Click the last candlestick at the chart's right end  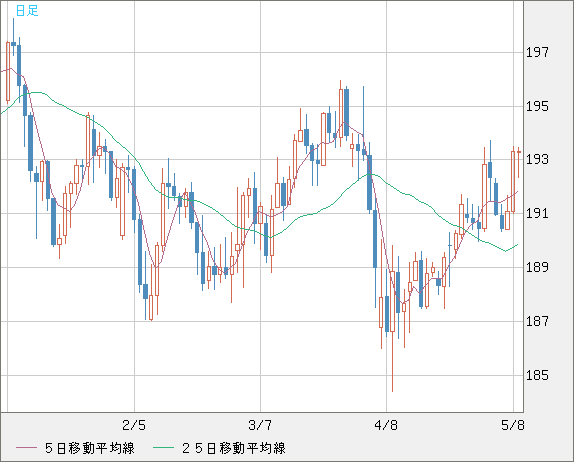519,162
